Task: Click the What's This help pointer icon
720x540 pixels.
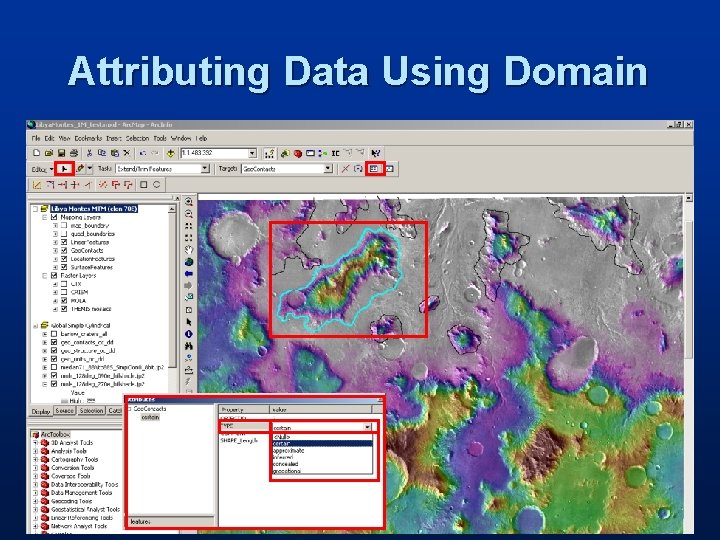Action: 376,153
